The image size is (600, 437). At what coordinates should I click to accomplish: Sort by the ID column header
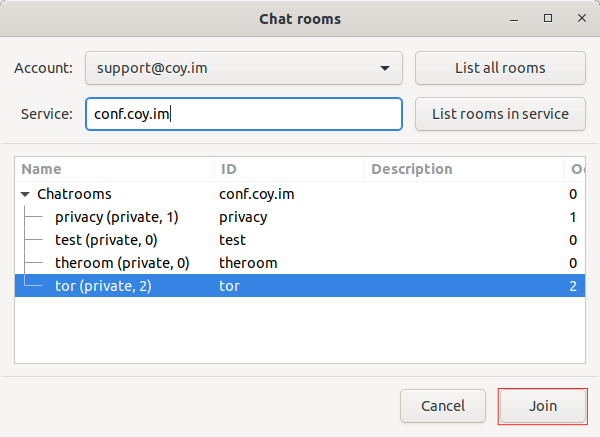tap(290, 169)
